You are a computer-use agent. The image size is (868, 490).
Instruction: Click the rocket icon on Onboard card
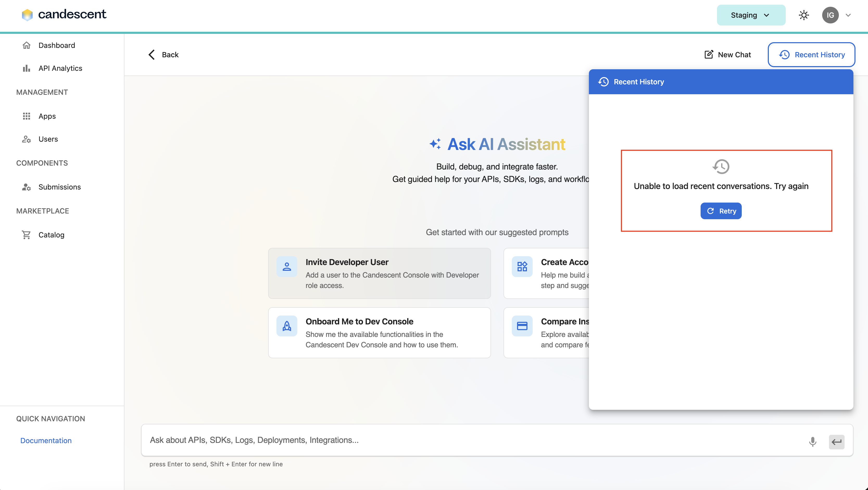click(x=287, y=326)
